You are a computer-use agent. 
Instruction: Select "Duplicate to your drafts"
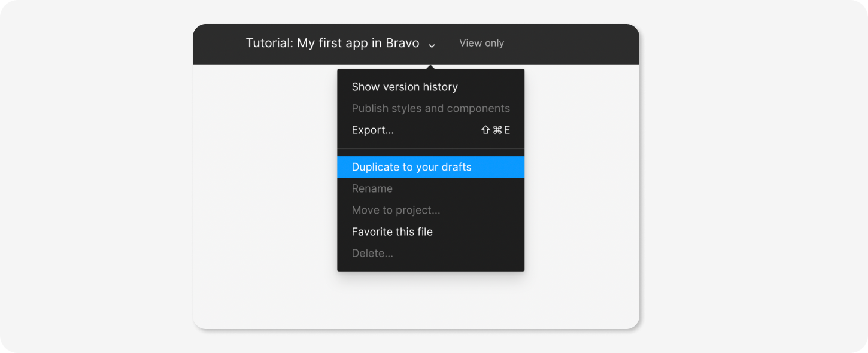412,167
